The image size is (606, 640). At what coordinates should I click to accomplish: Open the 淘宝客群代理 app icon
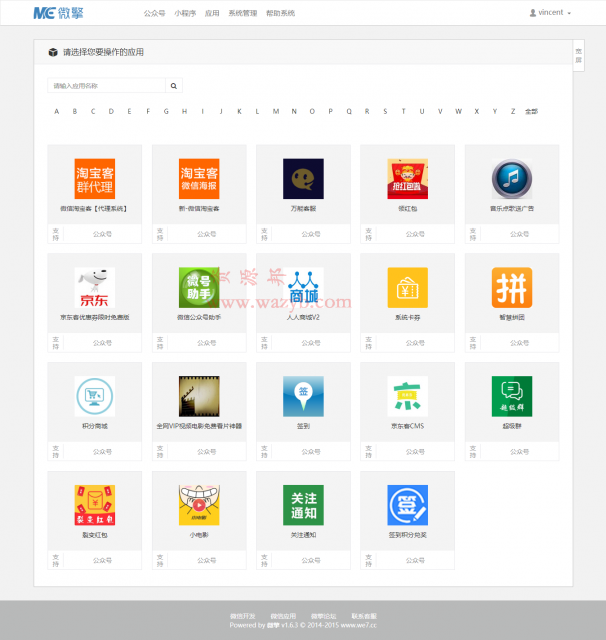[95, 179]
